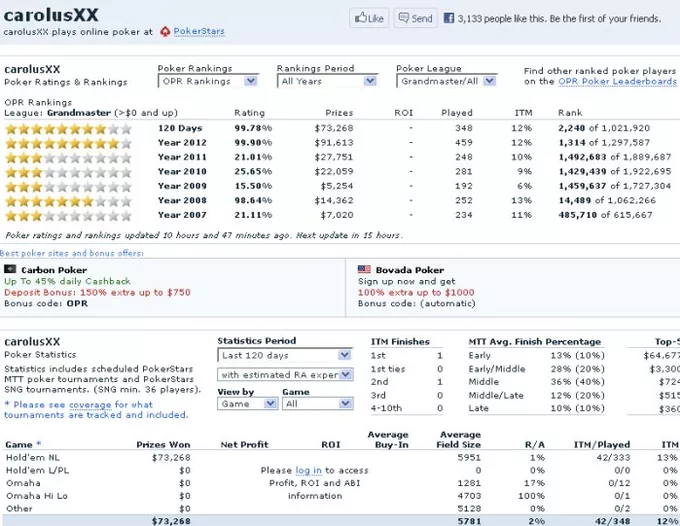The image size is (680, 526).
Task: Click the Year 2009 star rating
Action: [68, 185]
